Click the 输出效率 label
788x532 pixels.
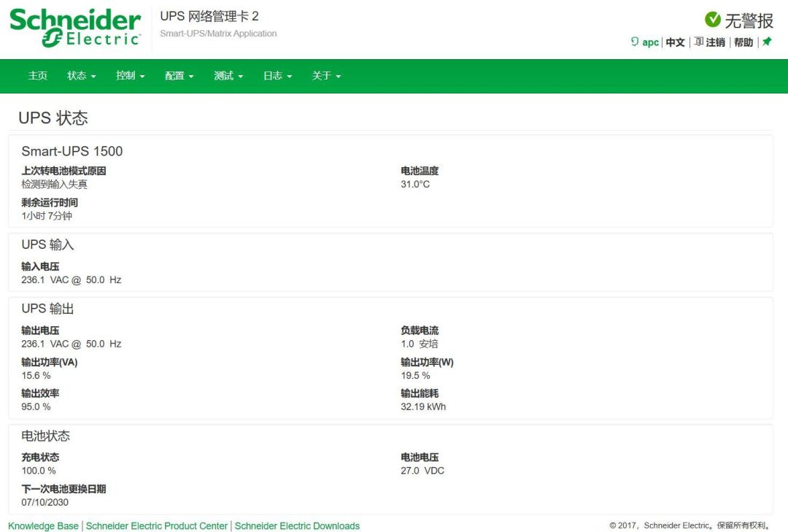pyautogui.click(x=40, y=393)
